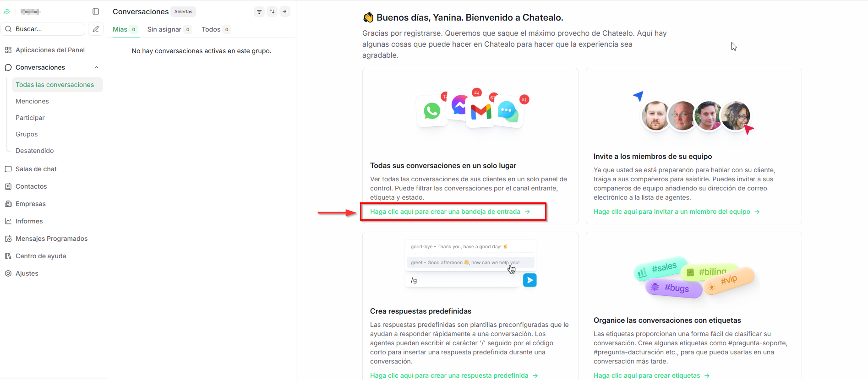
Task: Click inside the Buscar search field
Action: pyautogui.click(x=46, y=29)
